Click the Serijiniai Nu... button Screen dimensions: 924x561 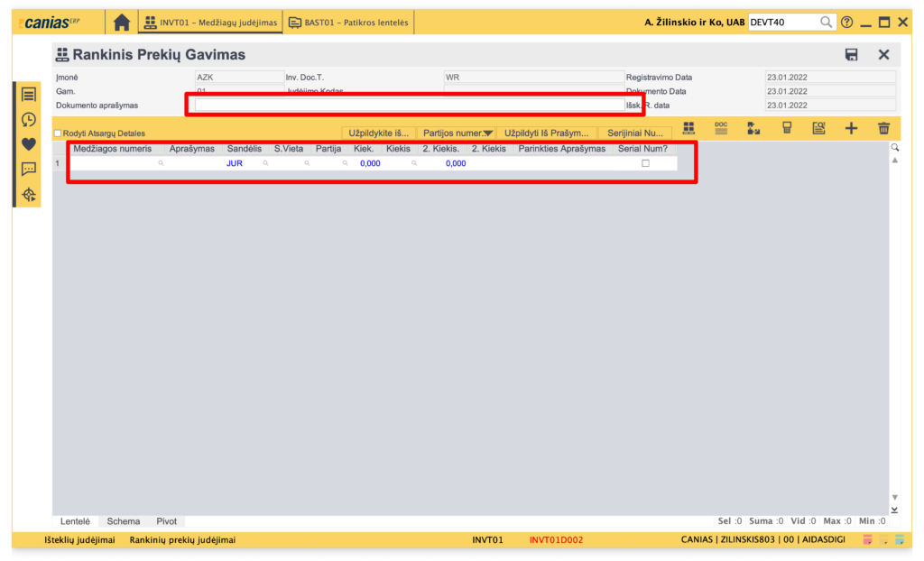click(634, 133)
